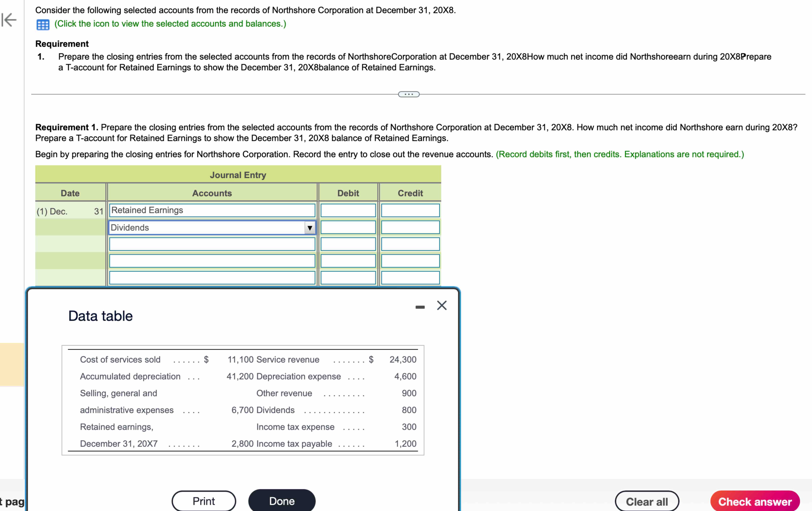Click the Dividends account text field
This screenshot has width=812, height=511.
[x=202, y=227]
